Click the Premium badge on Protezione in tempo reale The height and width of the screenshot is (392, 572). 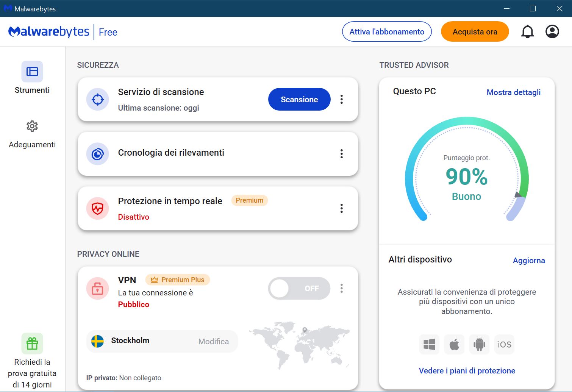tap(250, 200)
